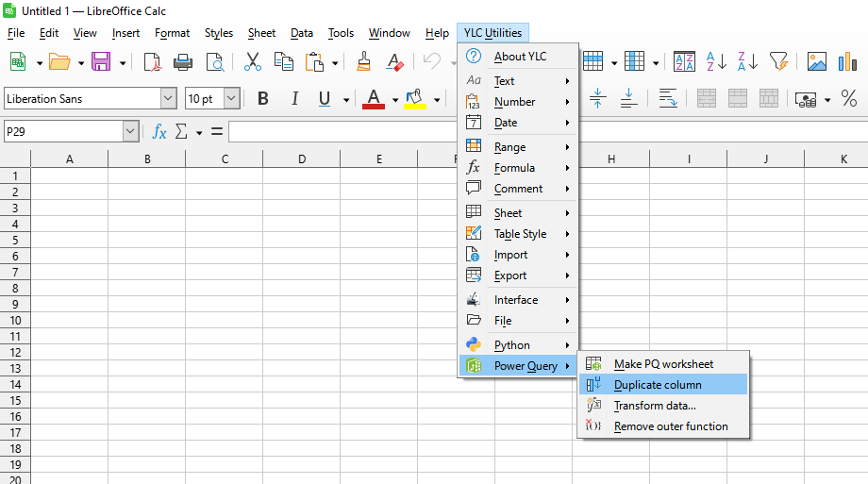This screenshot has width=868, height=484.
Task: Open the font color dropdown arrow
Action: (395, 100)
